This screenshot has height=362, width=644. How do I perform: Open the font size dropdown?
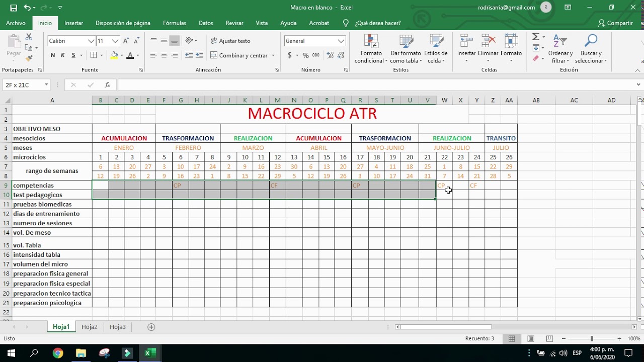point(115,41)
